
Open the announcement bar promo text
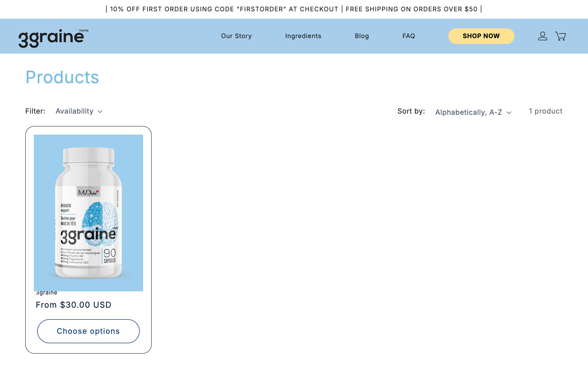(294, 9)
